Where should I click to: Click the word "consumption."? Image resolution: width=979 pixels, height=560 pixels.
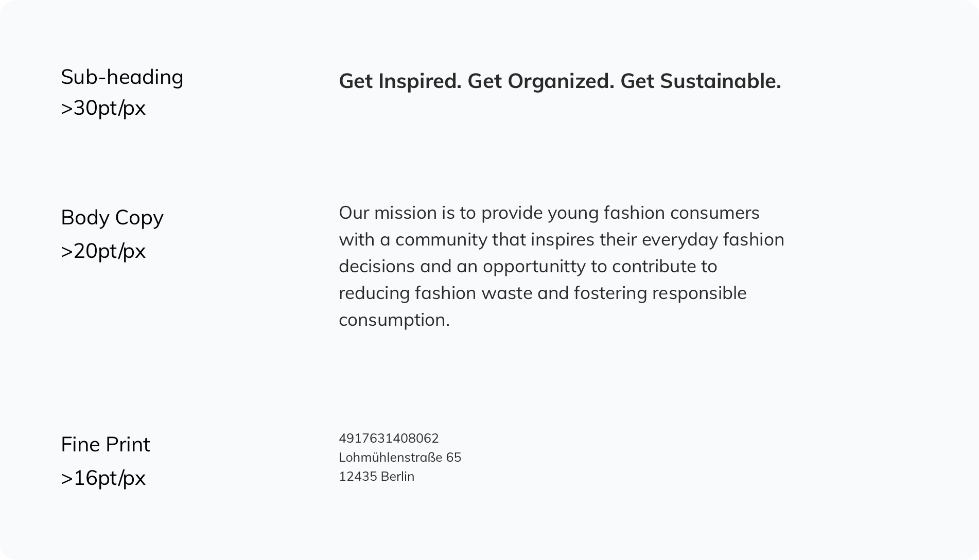[394, 320]
